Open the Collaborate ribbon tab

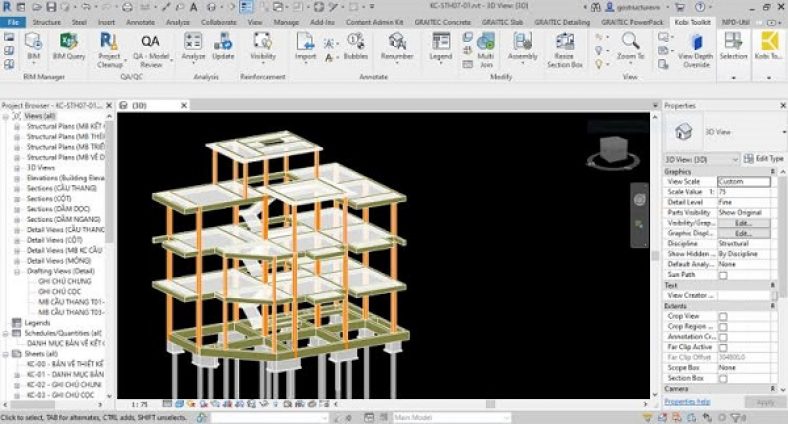pyautogui.click(x=219, y=22)
